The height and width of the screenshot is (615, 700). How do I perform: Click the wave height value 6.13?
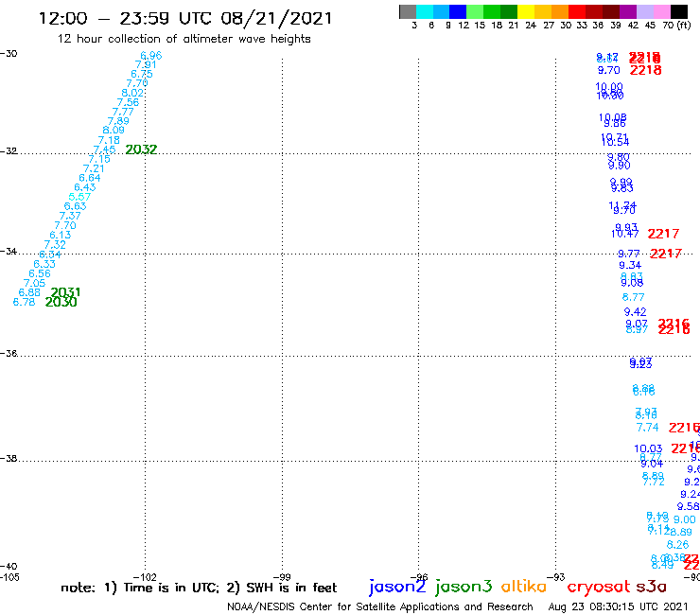[x=61, y=235]
